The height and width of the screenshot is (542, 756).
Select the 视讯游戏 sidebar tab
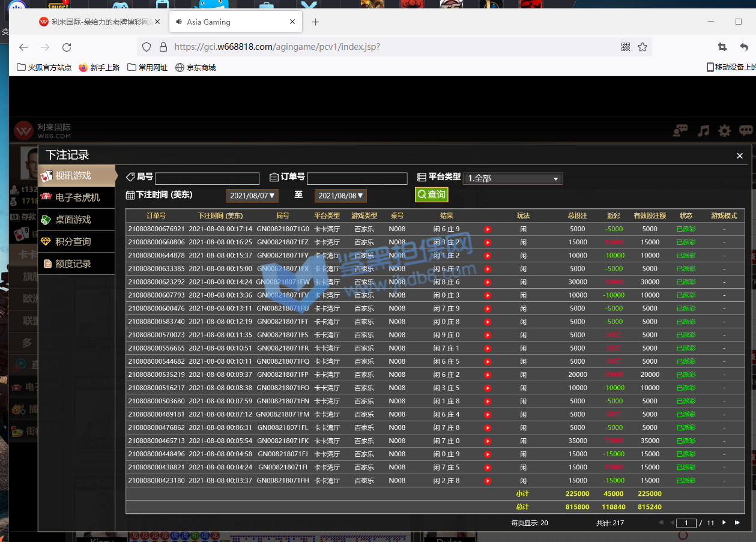[77, 175]
